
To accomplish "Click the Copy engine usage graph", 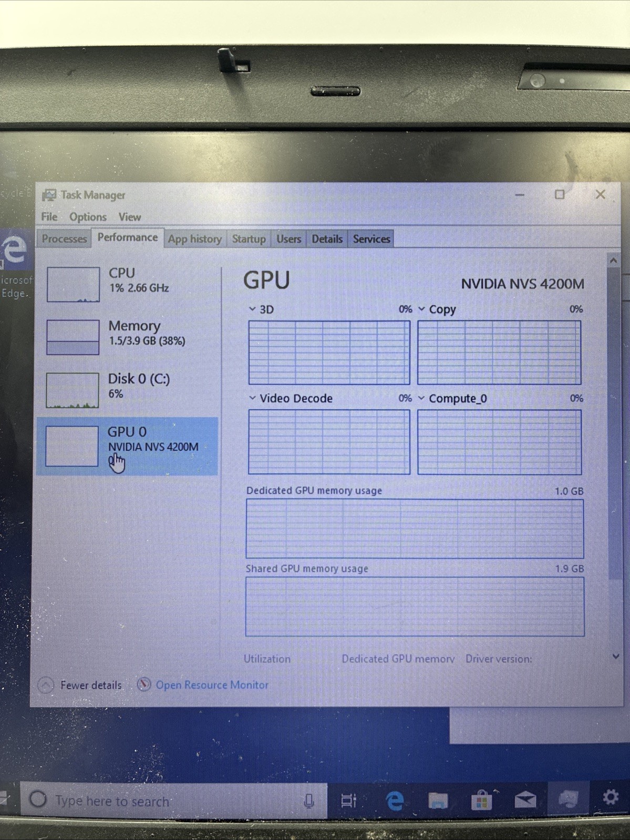I will (499, 352).
